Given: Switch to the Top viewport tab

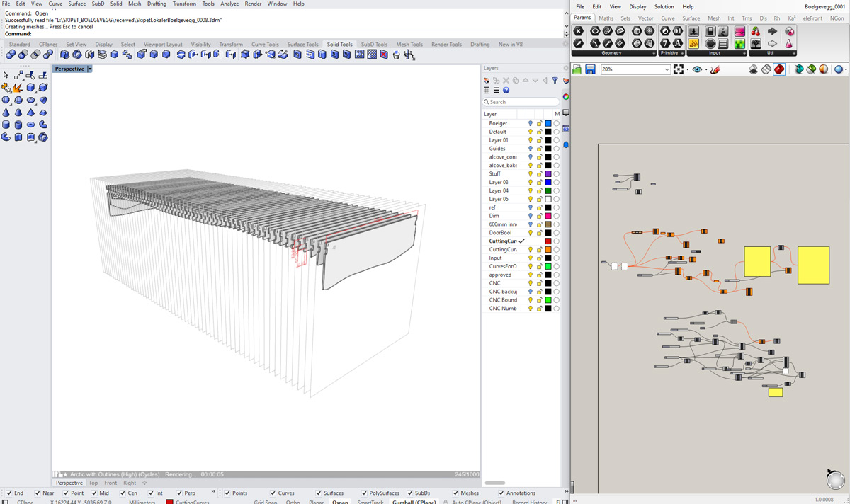Looking at the screenshot, I should click(x=93, y=483).
